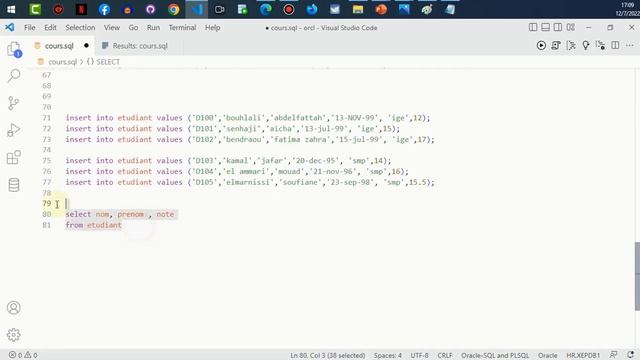Click the 'from etudiant' line
Screen dimensions: 640x360
point(93,225)
